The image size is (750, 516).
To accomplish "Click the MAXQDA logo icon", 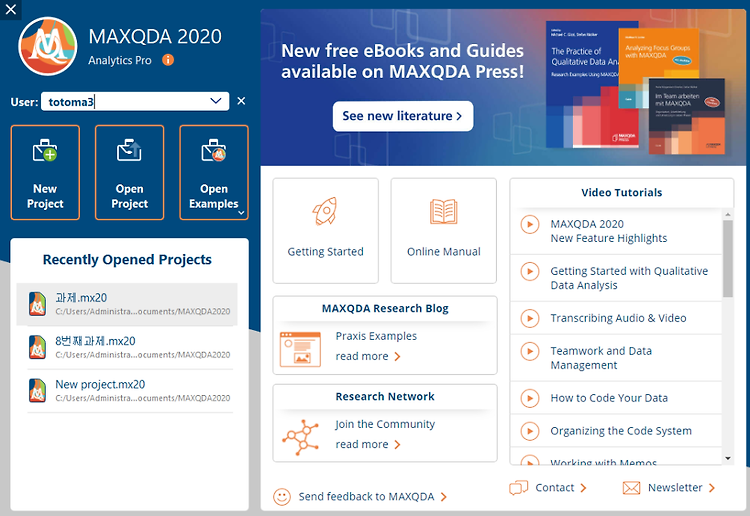I will 48,46.
